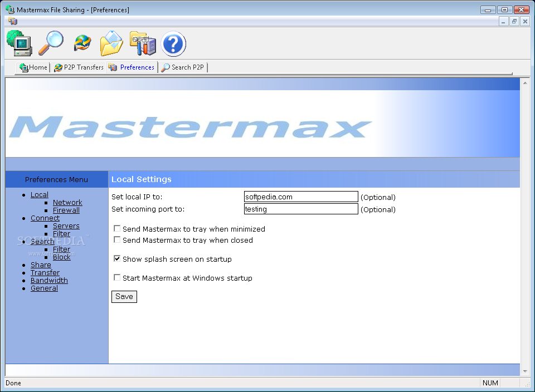Click the scrollbar up arrow
The height and width of the screenshot is (392, 535).
(x=525, y=83)
